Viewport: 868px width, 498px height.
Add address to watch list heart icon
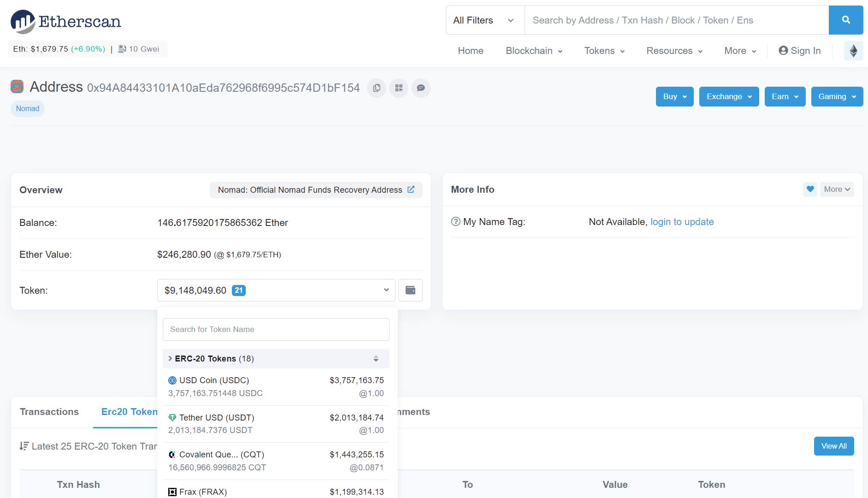pyautogui.click(x=810, y=189)
